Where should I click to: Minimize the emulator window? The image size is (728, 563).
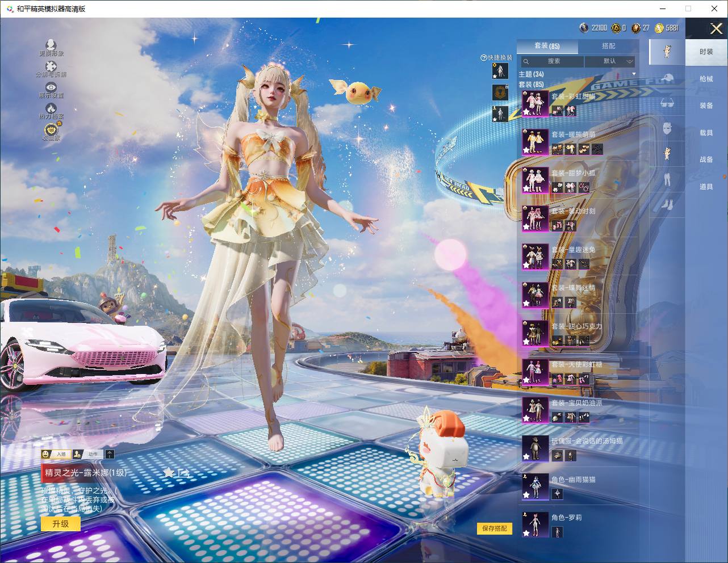pyautogui.click(x=663, y=9)
